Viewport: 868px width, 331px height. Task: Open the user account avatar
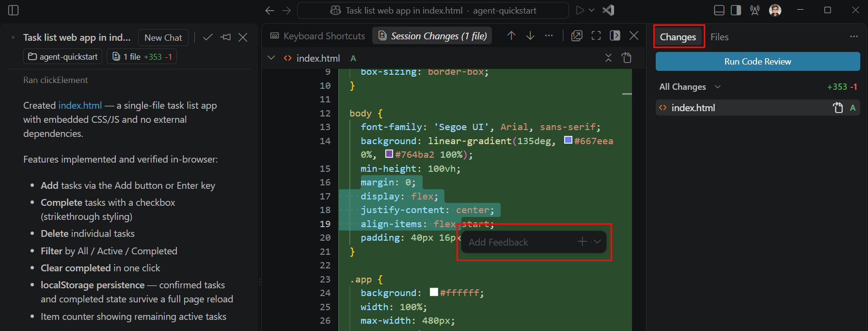(x=775, y=10)
